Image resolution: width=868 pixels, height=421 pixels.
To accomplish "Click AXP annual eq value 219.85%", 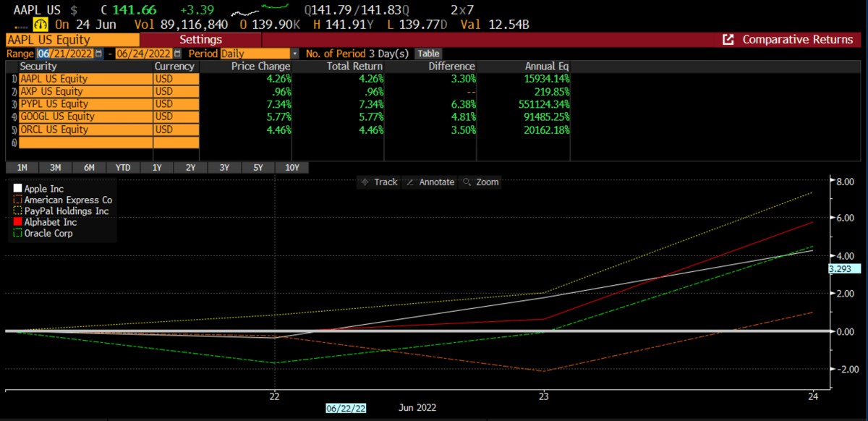I will pos(552,92).
